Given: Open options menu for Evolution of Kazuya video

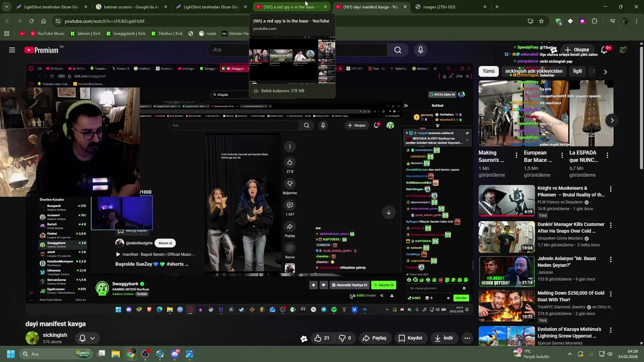Looking at the screenshot, I should (x=611, y=330).
